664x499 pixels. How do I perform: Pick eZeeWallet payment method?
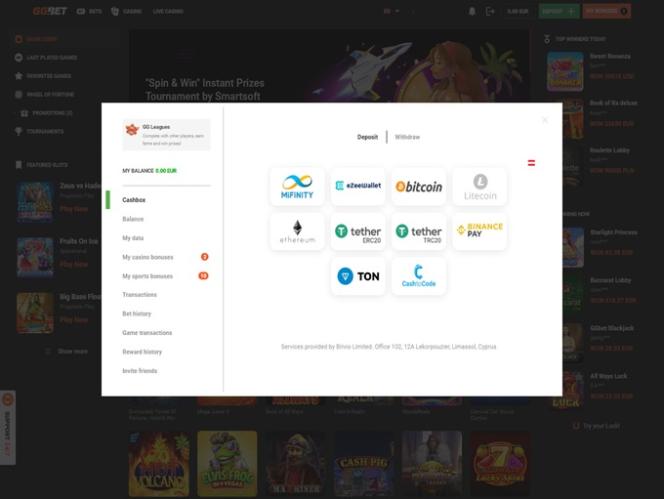click(x=357, y=186)
